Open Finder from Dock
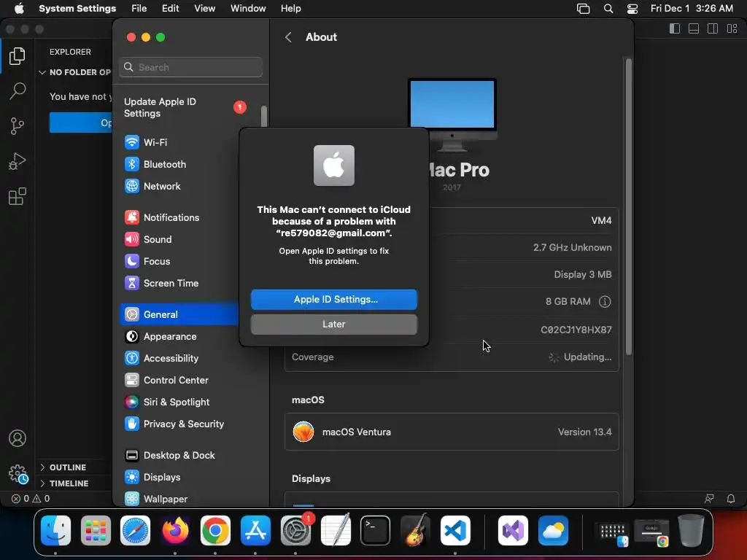 (x=55, y=530)
